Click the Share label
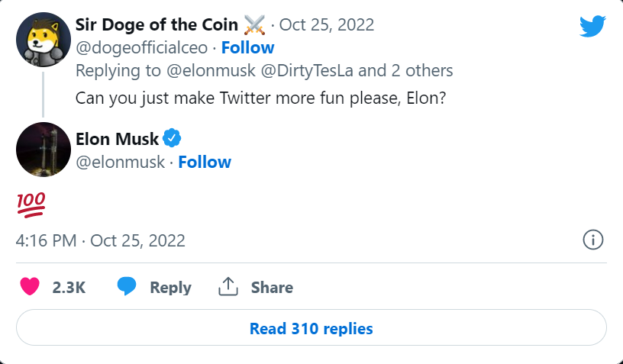 [x=272, y=288]
